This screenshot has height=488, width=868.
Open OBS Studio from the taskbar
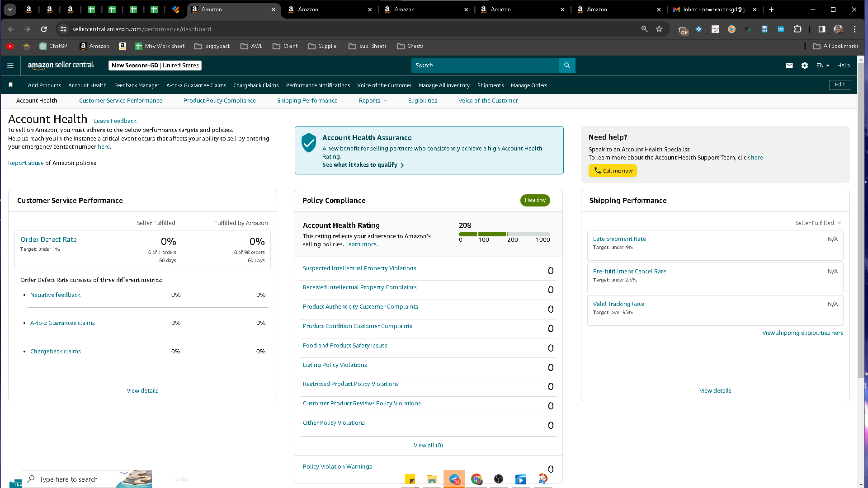(x=499, y=479)
